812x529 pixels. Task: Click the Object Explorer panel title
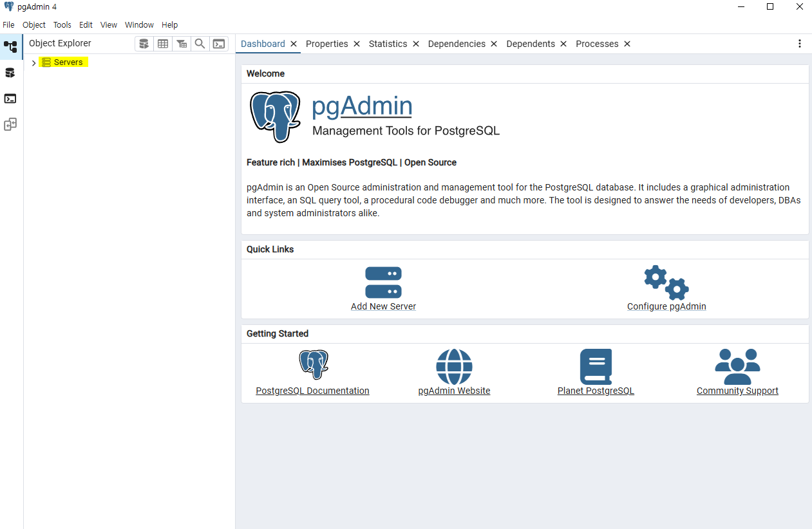60,43
